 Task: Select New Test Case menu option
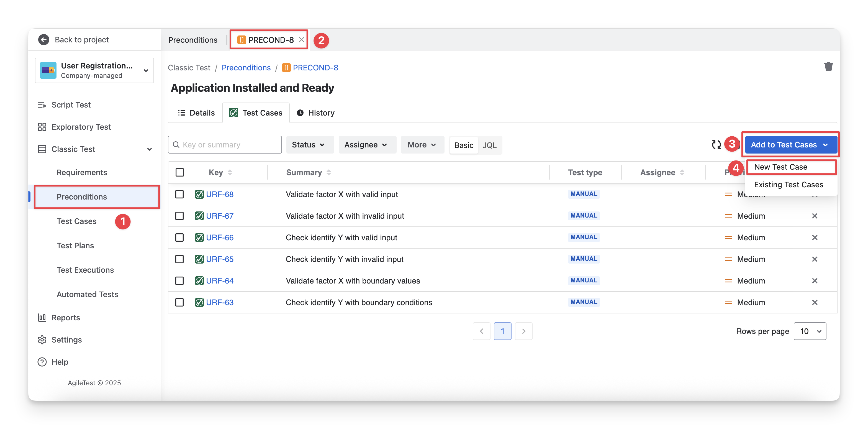point(780,167)
